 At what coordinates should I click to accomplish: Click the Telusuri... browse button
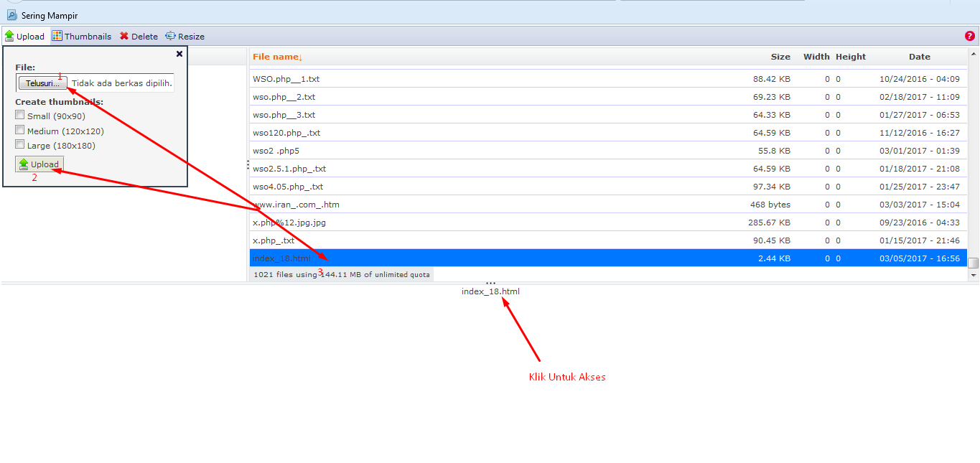click(x=42, y=83)
